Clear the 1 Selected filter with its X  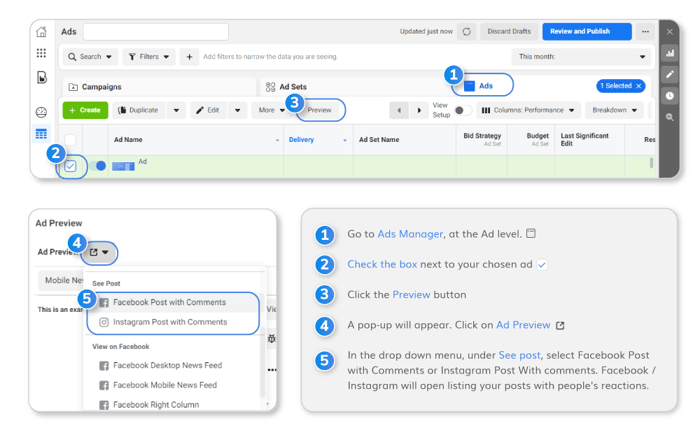coord(639,86)
